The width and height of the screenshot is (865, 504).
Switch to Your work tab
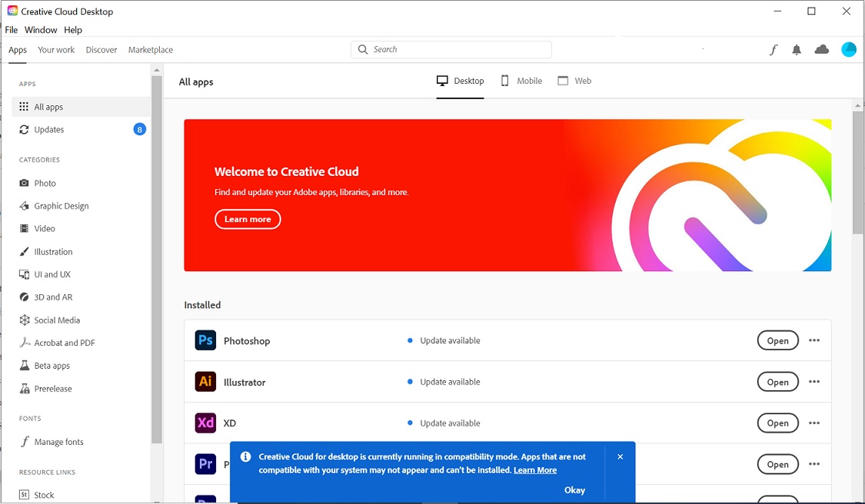56,50
